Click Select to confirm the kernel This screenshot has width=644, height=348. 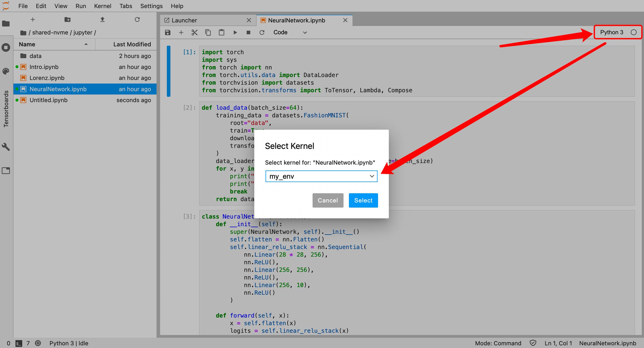363,200
